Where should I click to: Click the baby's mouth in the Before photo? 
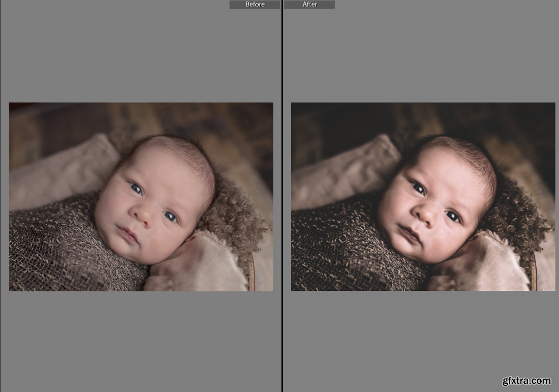[128, 235]
